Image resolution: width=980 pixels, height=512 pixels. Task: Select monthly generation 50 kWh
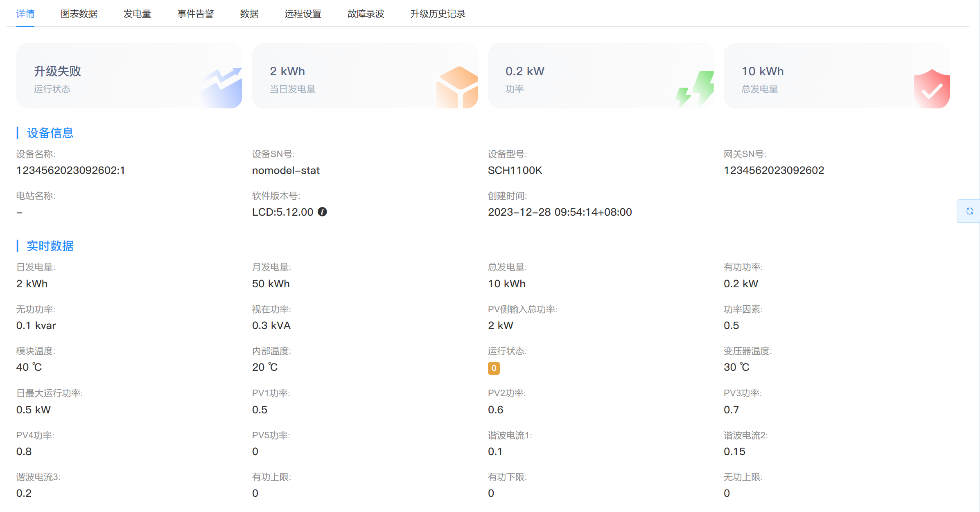(271, 284)
